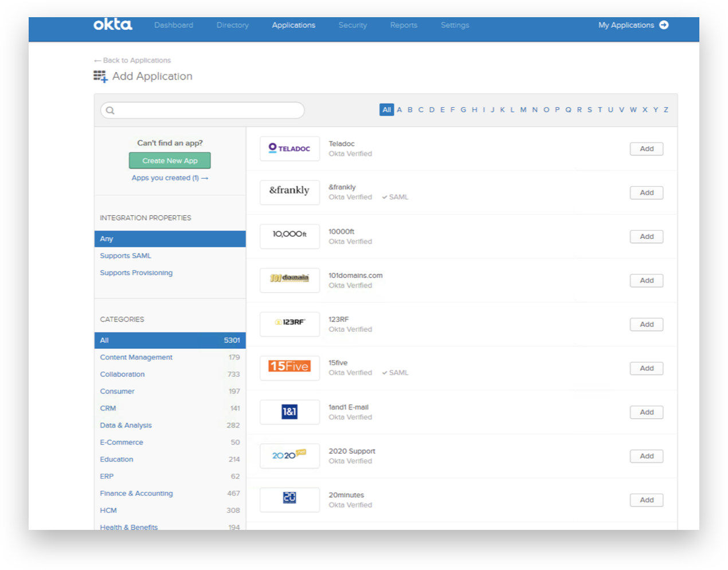Click the search magnifier icon
The image size is (728, 570).
[x=111, y=111]
